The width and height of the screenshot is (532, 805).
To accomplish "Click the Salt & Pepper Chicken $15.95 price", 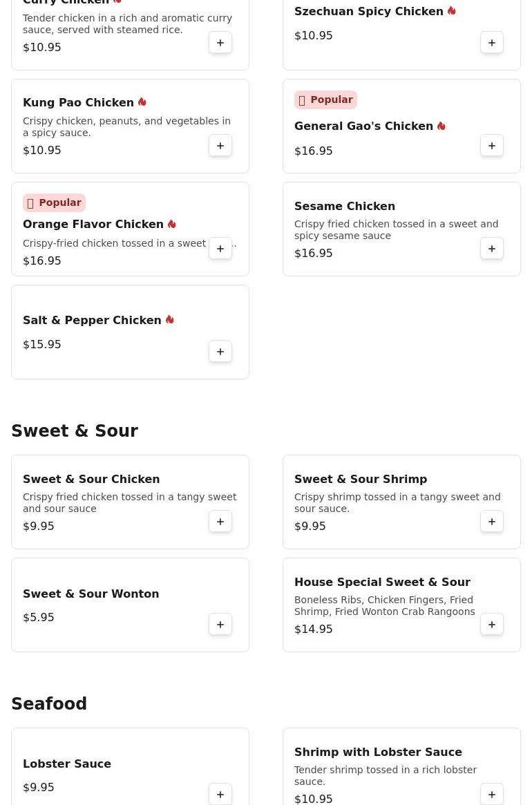I will tap(42, 344).
